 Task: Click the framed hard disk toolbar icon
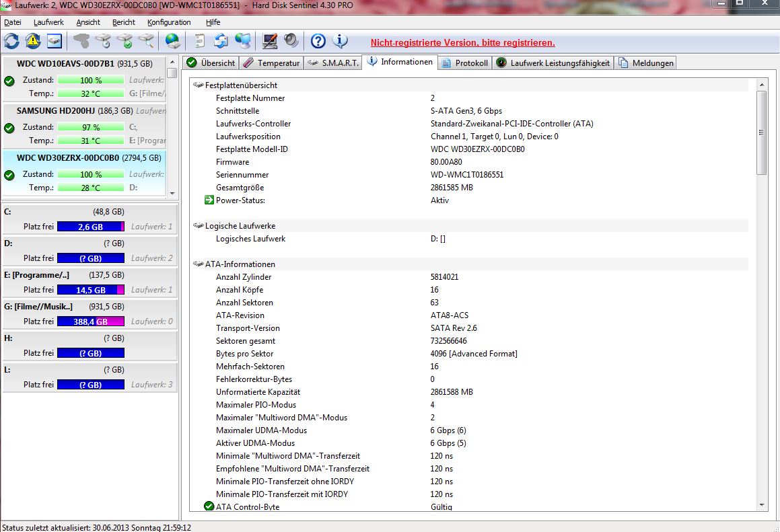[x=55, y=41]
